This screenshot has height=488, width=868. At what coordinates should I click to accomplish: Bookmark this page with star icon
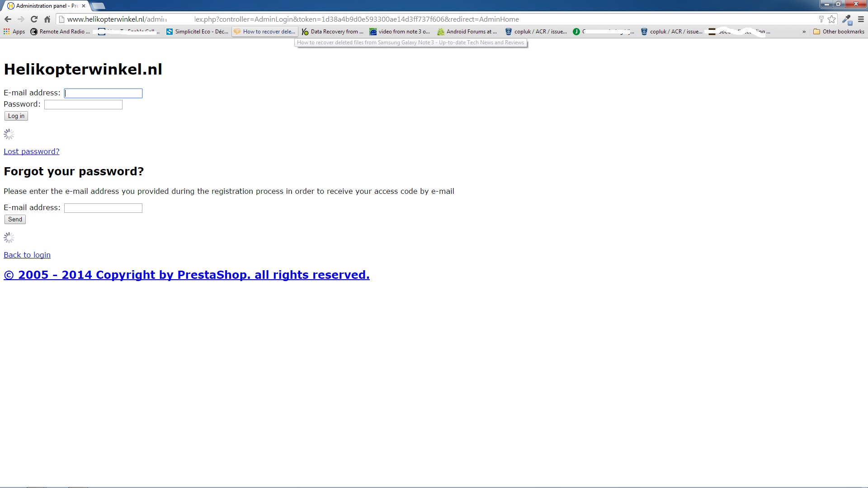pos(831,19)
